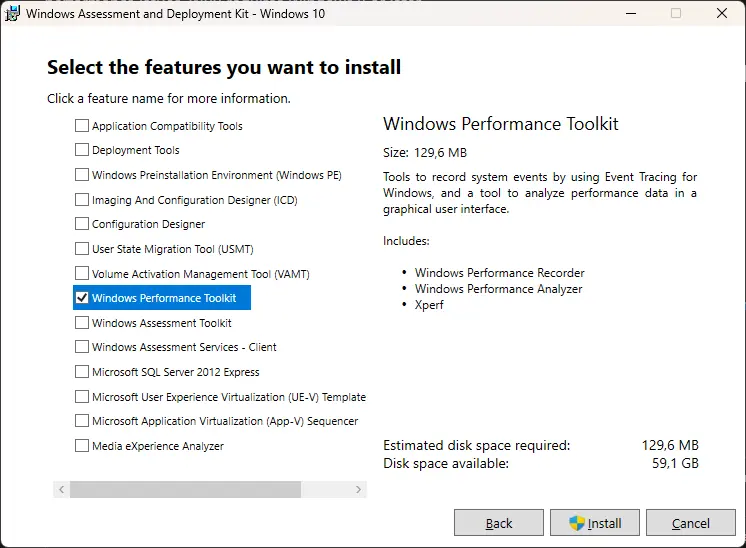Screen dimensions: 746x548
Task: Click the Estimated disk space required label
Action: (x=477, y=446)
